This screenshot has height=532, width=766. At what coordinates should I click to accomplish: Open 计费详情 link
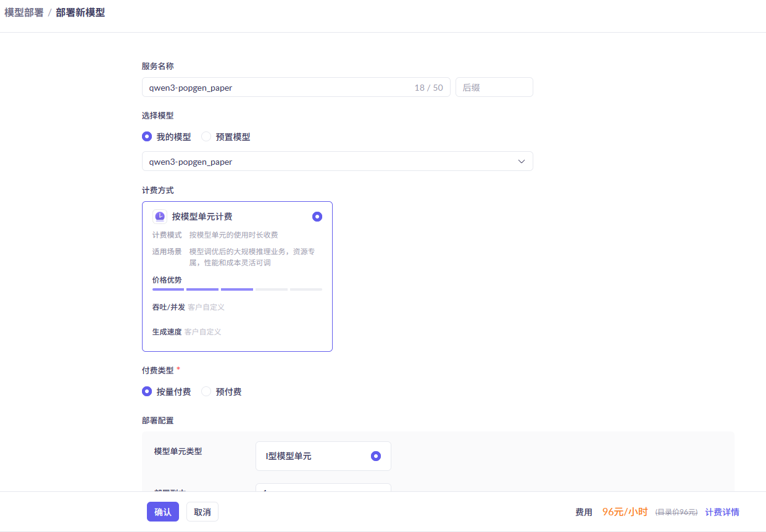coord(722,512)
